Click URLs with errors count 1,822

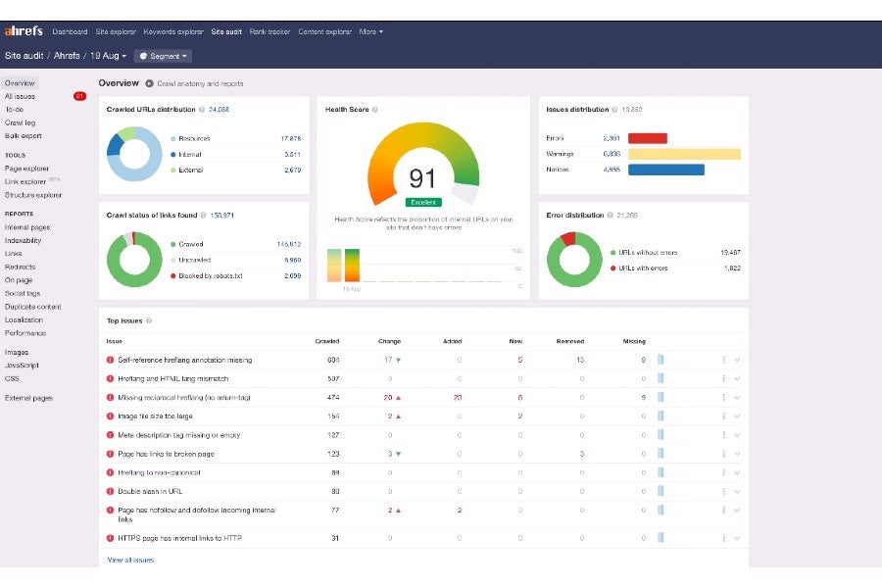click(x=732, y=268)
